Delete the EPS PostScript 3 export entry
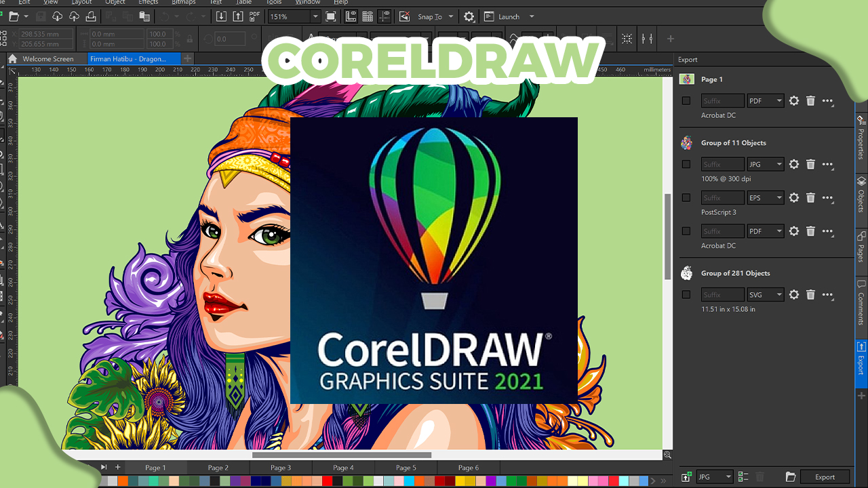This screenshot has height=488, width=868. coord(810,198)
